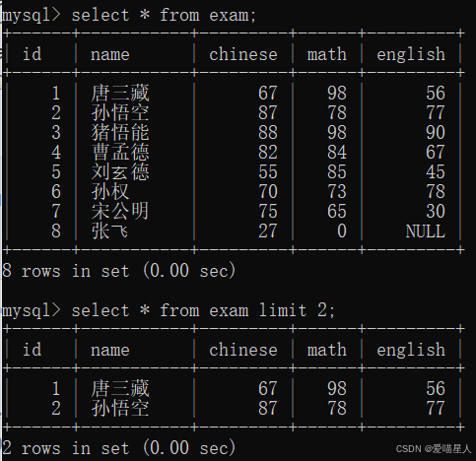476x461 pixels.
Task: Click the NULL english value for 张飞
Action: click(426, 231)
